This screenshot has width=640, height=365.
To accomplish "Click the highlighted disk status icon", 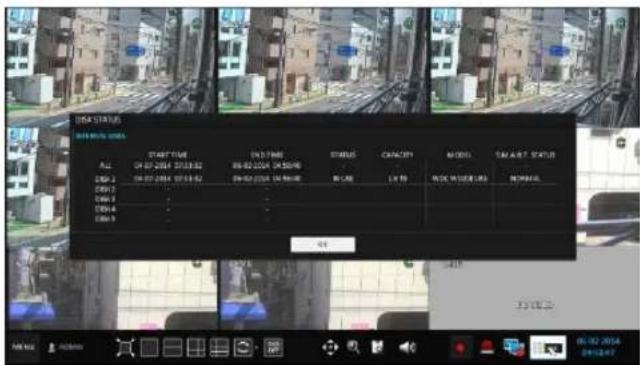I will coord(548,348).
